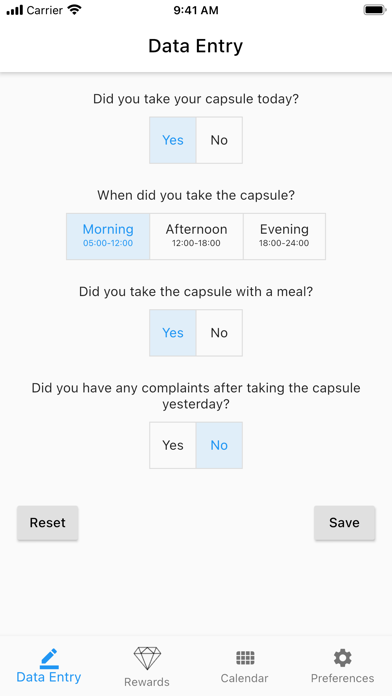Open the Rewards diamond icon
The width and height of the screenshot is (392, 696).
pos(147,658)
